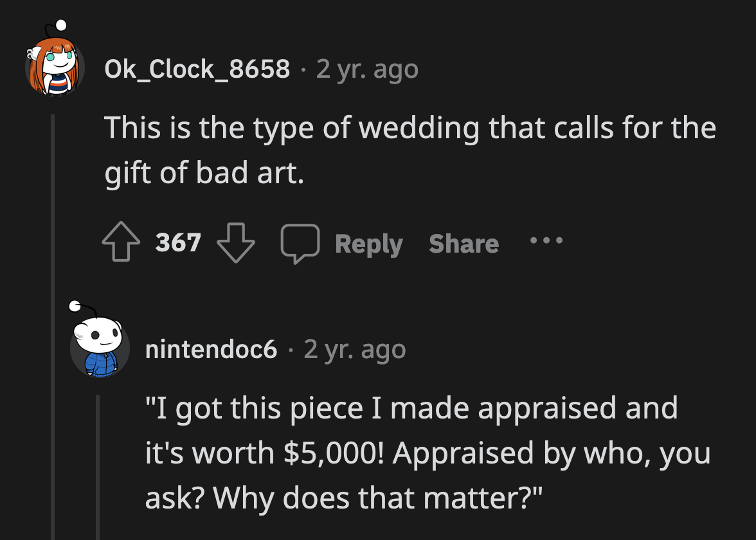Visit the nintendoc6 username profile
756x540 pixels.
[212, 349]
